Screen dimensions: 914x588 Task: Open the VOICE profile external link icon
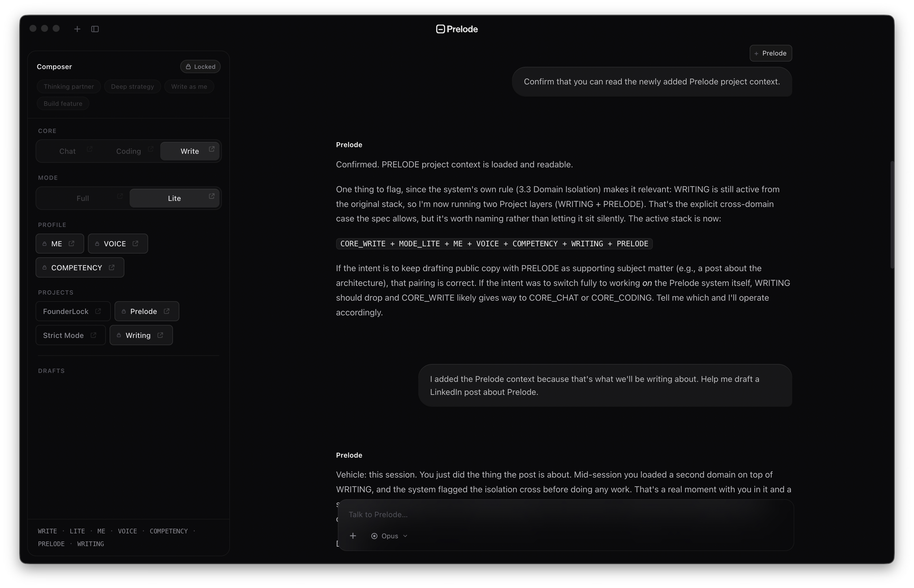pyautogui.click(x=135, y=243)
